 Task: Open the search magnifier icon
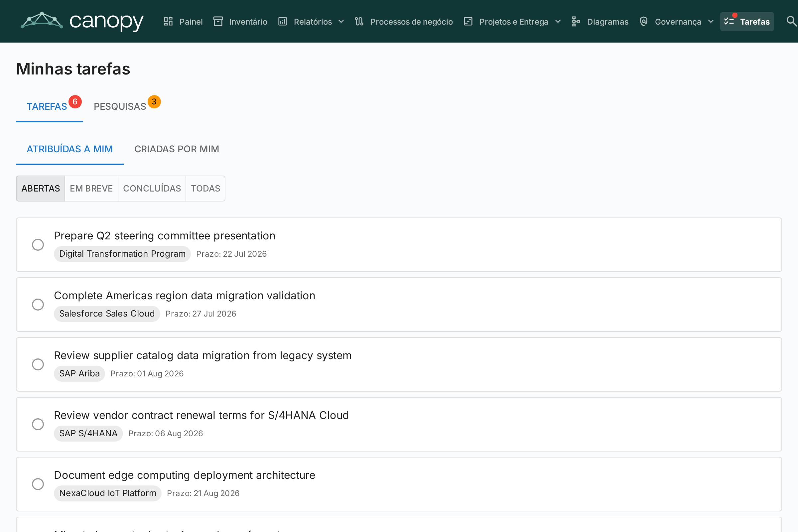pos(792,21)
